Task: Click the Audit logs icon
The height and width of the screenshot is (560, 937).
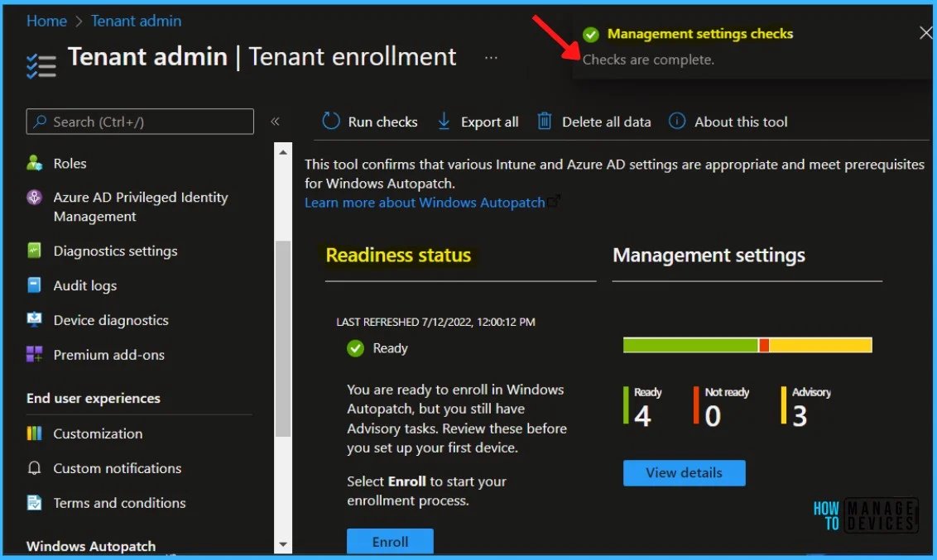Action: [35, 285]
